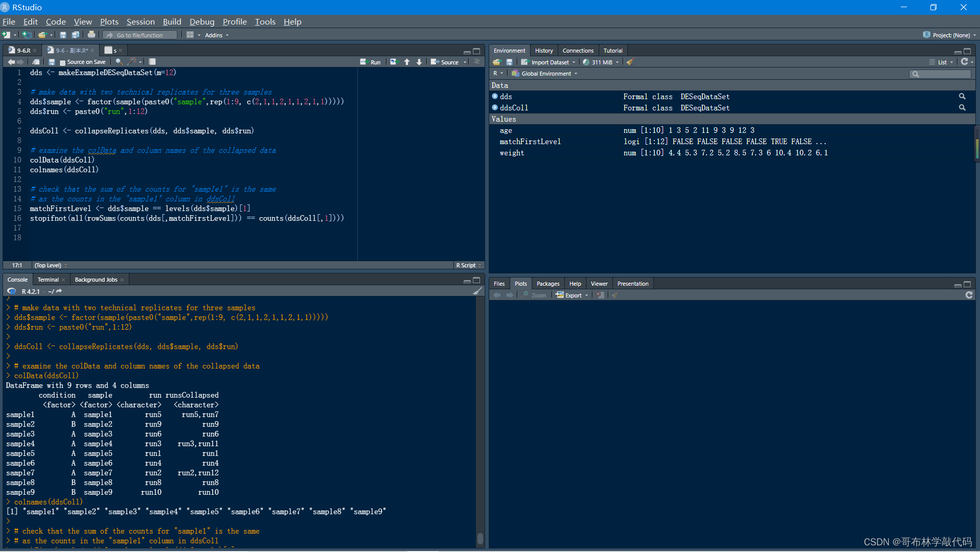Click the Create a project icon
The height and width of the screenshot is (552, 980).
[x=27, y=35]
